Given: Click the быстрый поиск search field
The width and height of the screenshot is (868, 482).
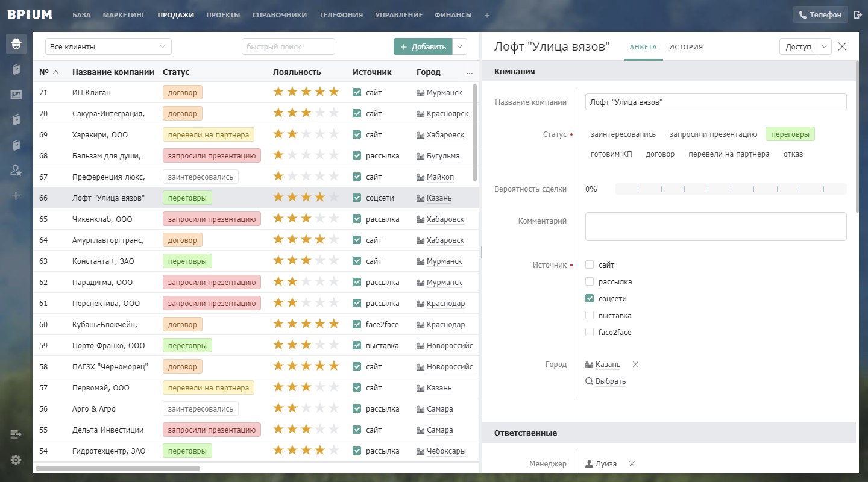Looking at the screenshot, I should click(288, 46).
